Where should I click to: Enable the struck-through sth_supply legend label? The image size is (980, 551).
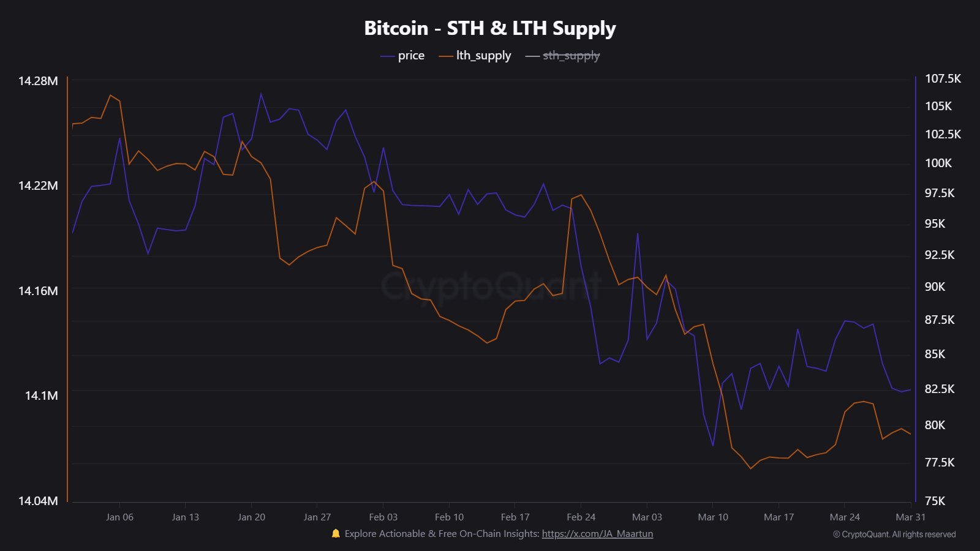coord(571,56)
